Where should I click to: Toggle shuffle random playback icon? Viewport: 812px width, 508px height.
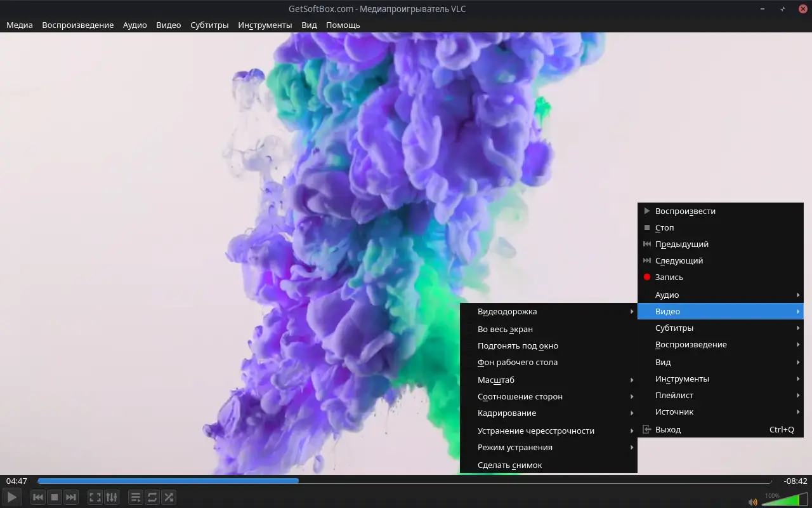pos(169,497)
